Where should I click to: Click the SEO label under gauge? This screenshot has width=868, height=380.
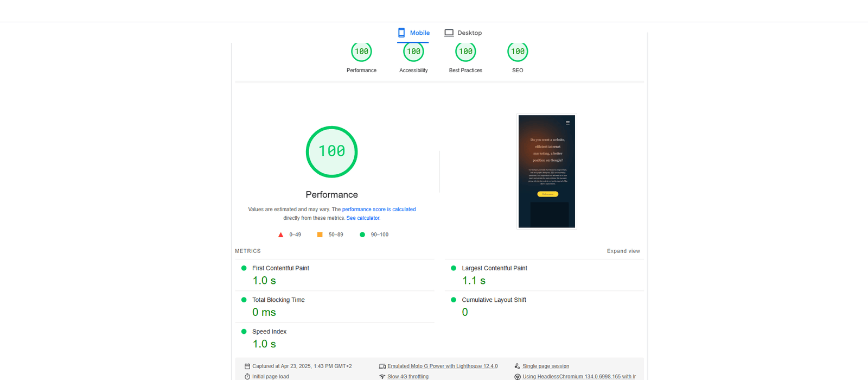(518, 71)
